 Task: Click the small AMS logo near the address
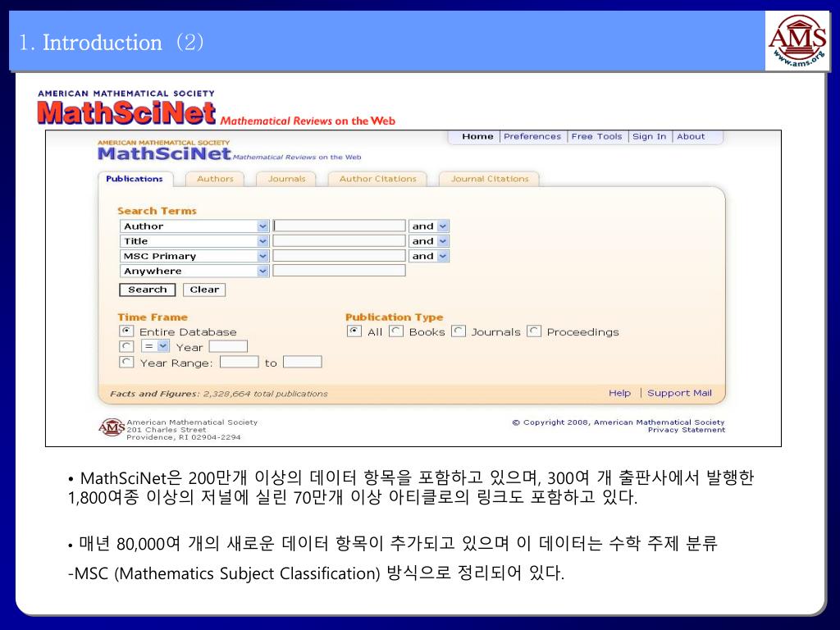click(x=112, y=427)
